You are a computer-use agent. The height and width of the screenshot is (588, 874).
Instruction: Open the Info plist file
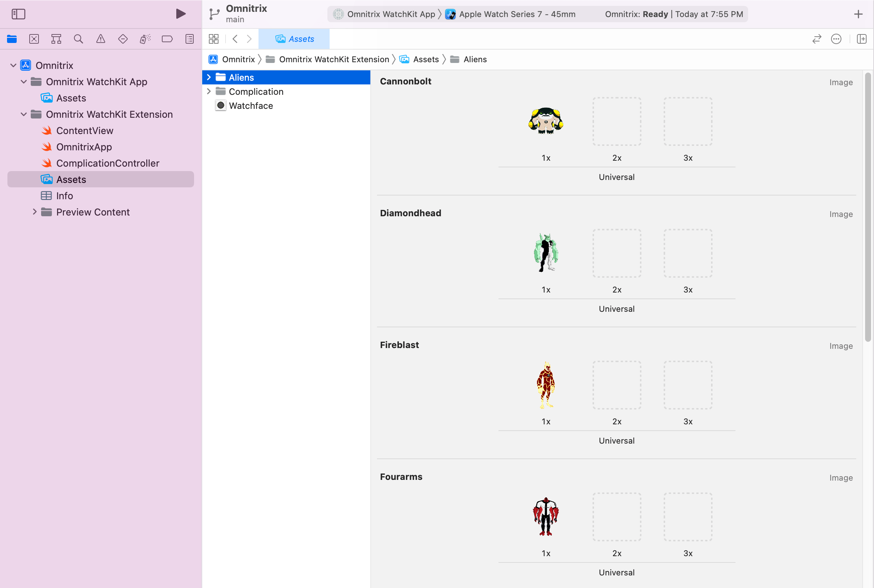(x=64, y=196)
